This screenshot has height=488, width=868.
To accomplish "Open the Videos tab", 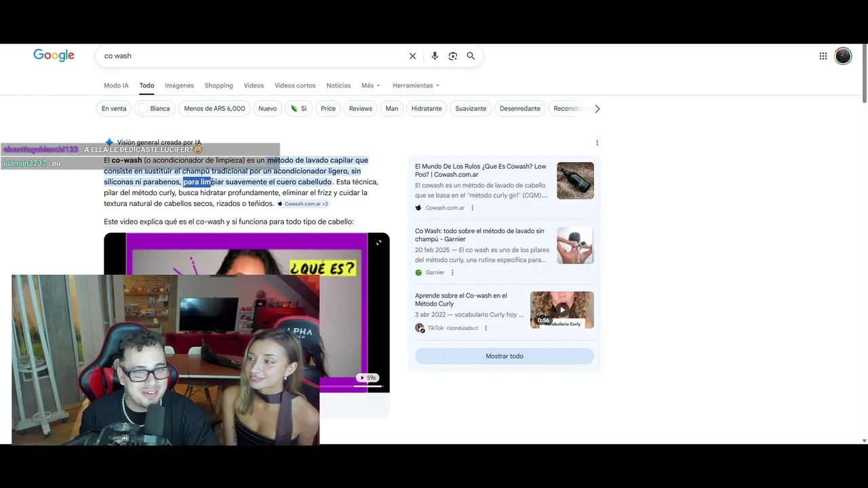I will click(254, 85).
